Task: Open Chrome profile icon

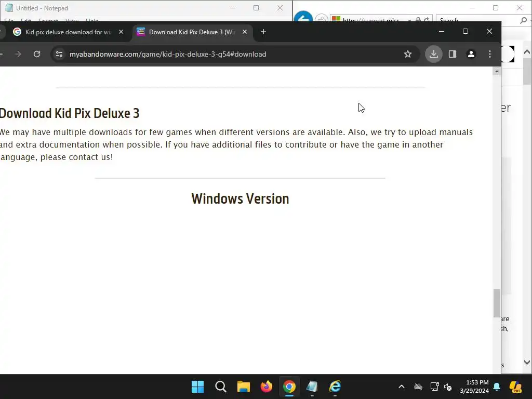Action: coord(471,54)
